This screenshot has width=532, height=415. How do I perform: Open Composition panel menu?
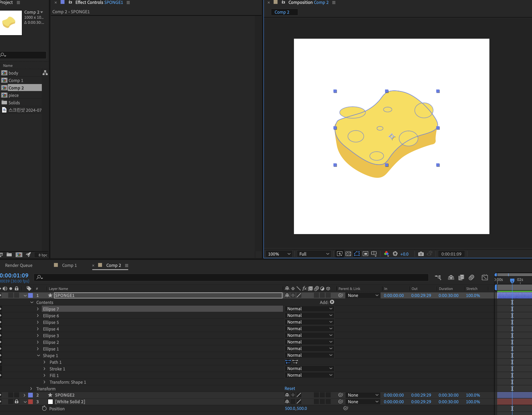coord(334,2)
